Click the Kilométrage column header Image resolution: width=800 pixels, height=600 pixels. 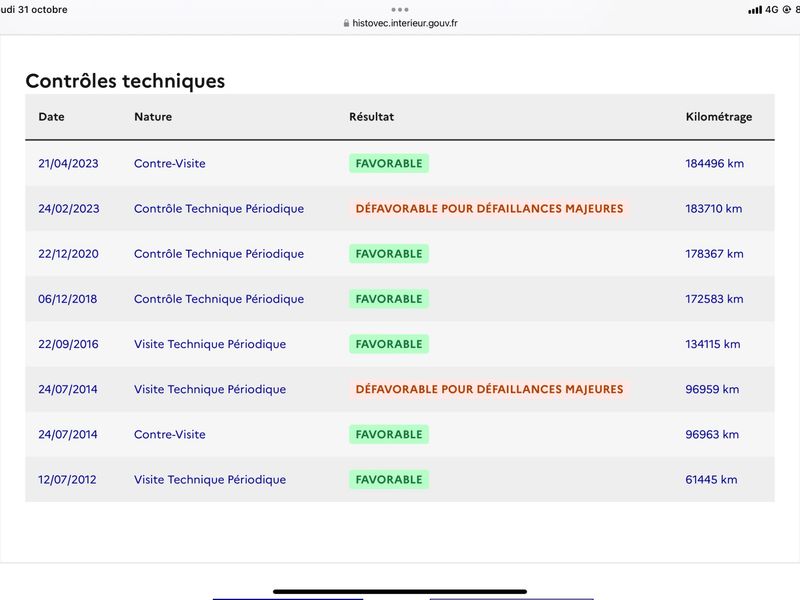(719, 117)
